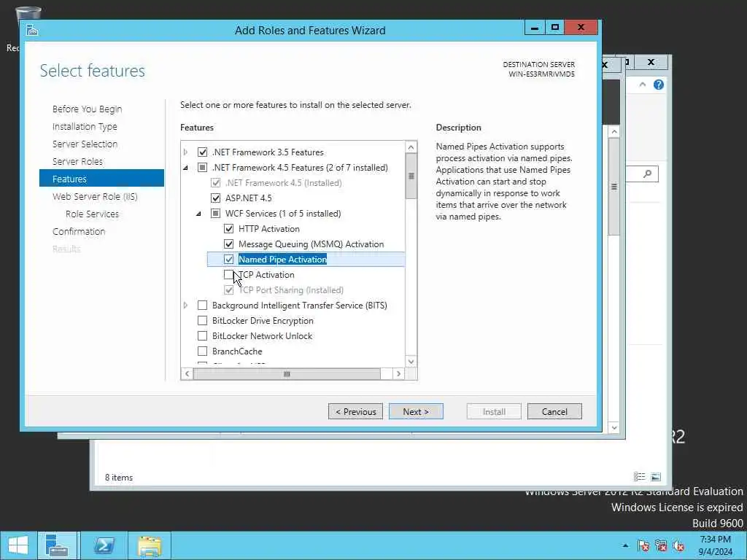Viewport: 747px width, 560px height.
Task: Enable Background Intelligent Transfer Service (BITS)
Action: click(203, 306)
